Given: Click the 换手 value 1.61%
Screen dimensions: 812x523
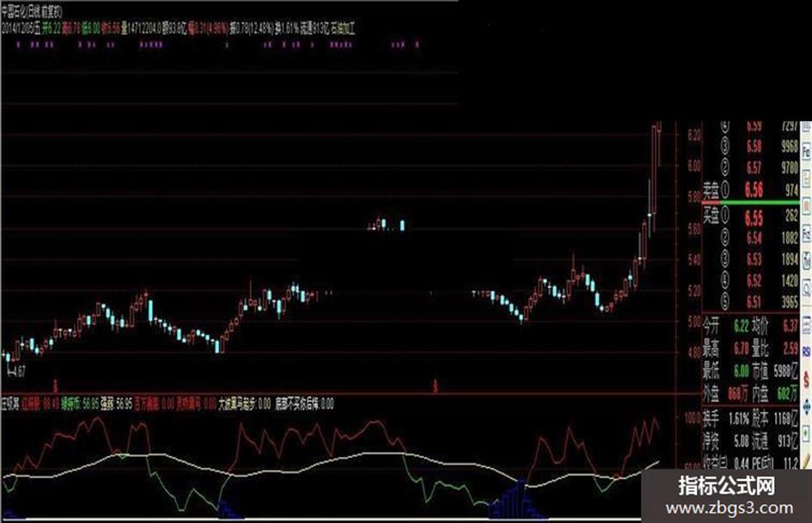Looking at the screenshot, I should pyautogui.click(x=737, y=419).
